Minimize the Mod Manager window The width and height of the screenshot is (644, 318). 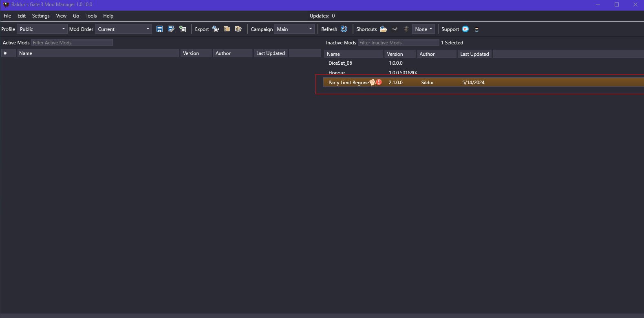pos(598,4)
